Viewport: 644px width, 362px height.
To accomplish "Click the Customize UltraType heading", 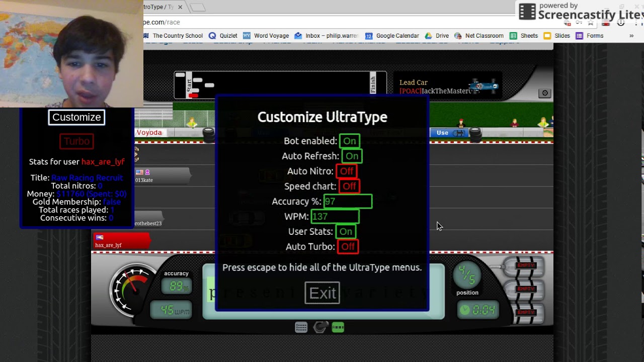I will pyautogui.click(x=322, y=117).
